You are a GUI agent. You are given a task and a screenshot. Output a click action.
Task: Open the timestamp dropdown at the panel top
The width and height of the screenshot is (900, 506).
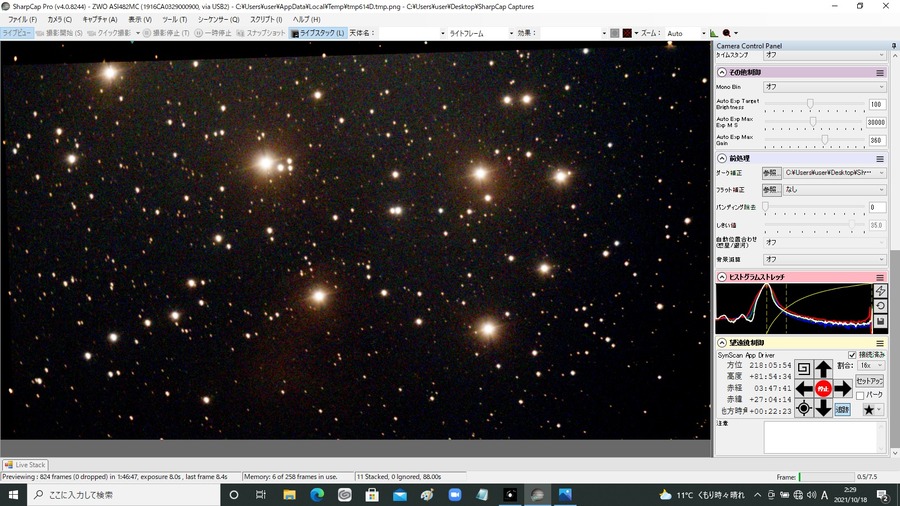[824, 55]
